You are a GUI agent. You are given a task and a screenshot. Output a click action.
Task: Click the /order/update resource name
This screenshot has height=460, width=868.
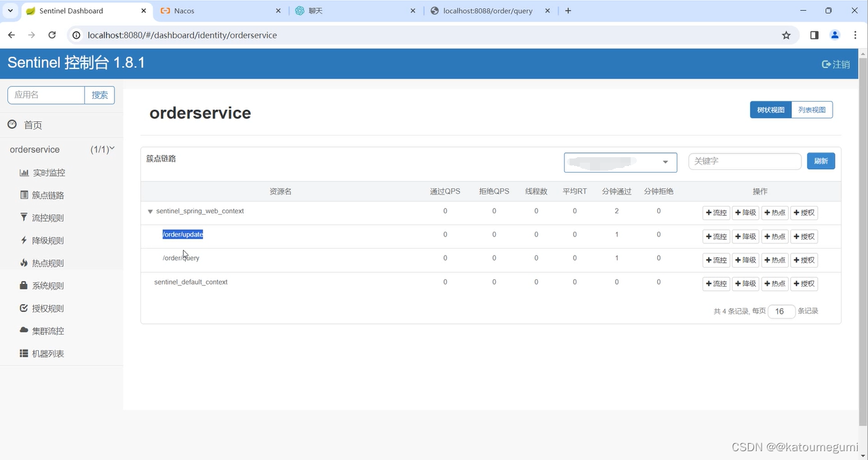click(x=182, y=234)
